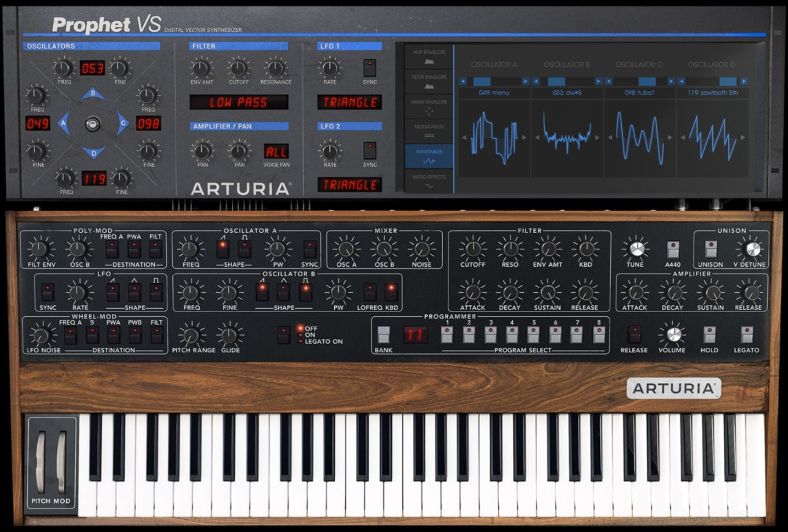
Task: Toggle Oscillator A sawtooth shape switch
Action: pyautogui.click(x=223, y=249)
